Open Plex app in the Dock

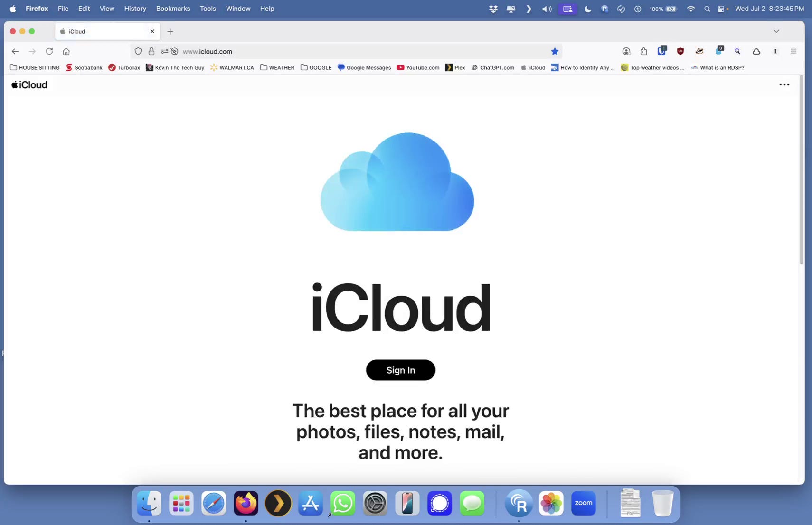point(278,503)
